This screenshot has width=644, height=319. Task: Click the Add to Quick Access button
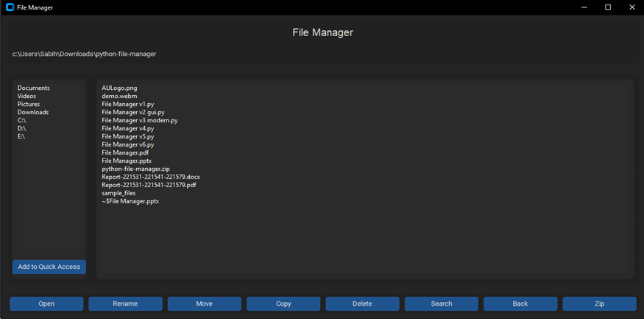[49, 267]
